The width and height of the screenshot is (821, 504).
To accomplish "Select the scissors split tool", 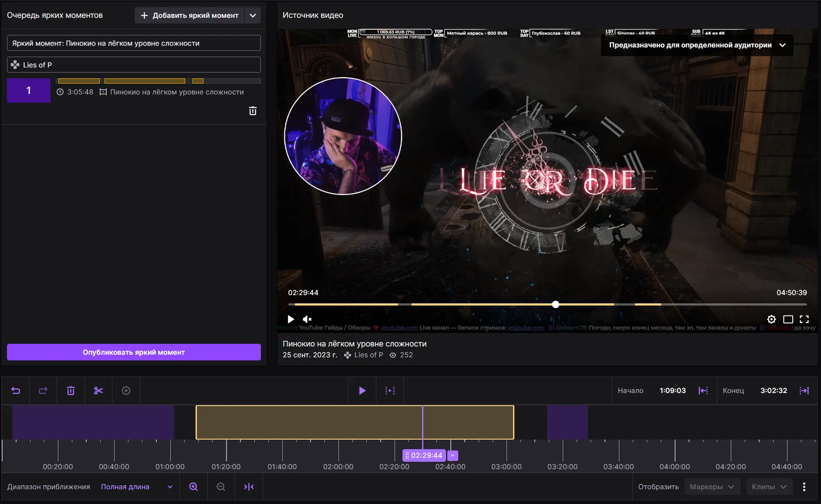I will 98,391.
